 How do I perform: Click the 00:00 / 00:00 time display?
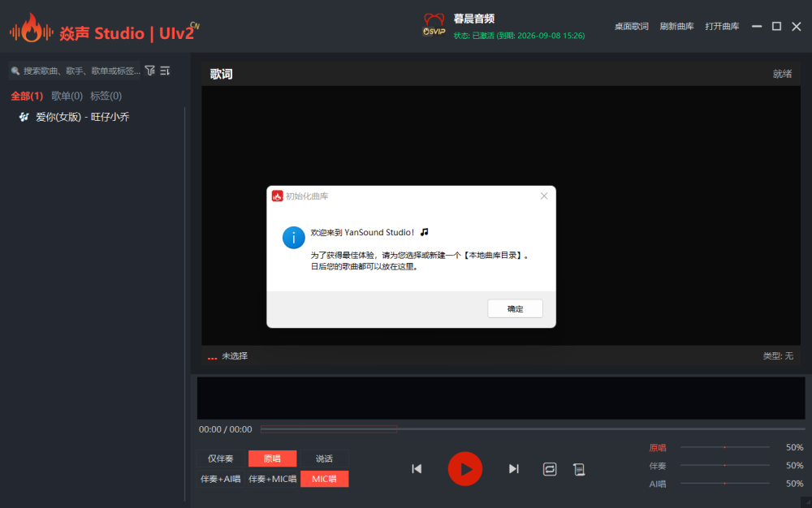225,429
